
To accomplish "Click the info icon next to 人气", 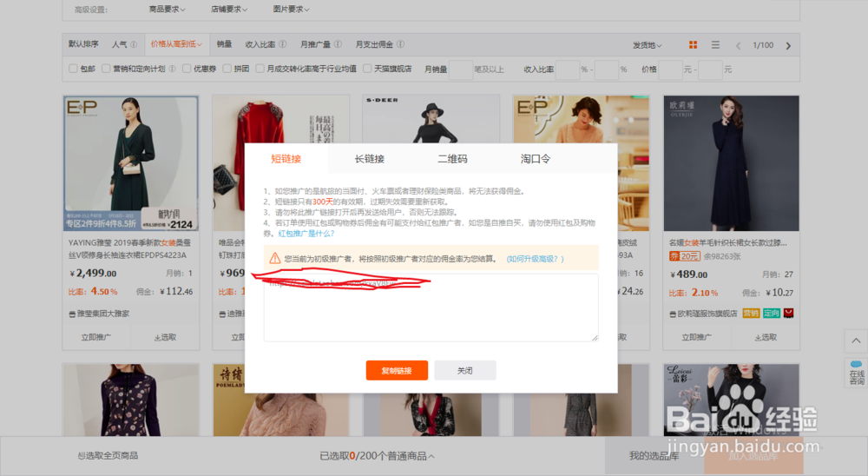I will click(x=134, y=44).
